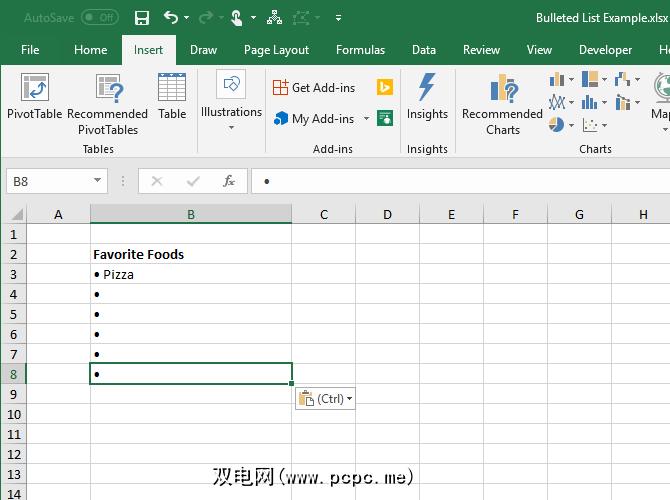Click the PivotTable icon
This screenshot has width=670, height=500.
tap(34, 90)
